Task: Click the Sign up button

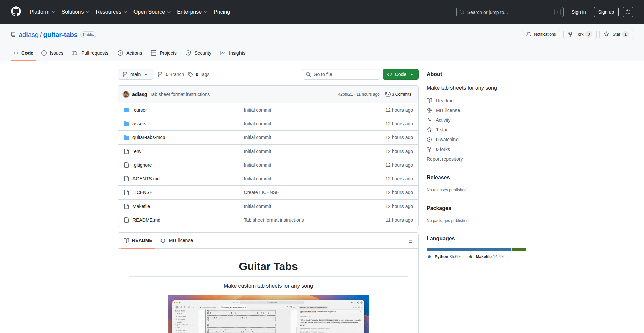Action: point(606,12)
